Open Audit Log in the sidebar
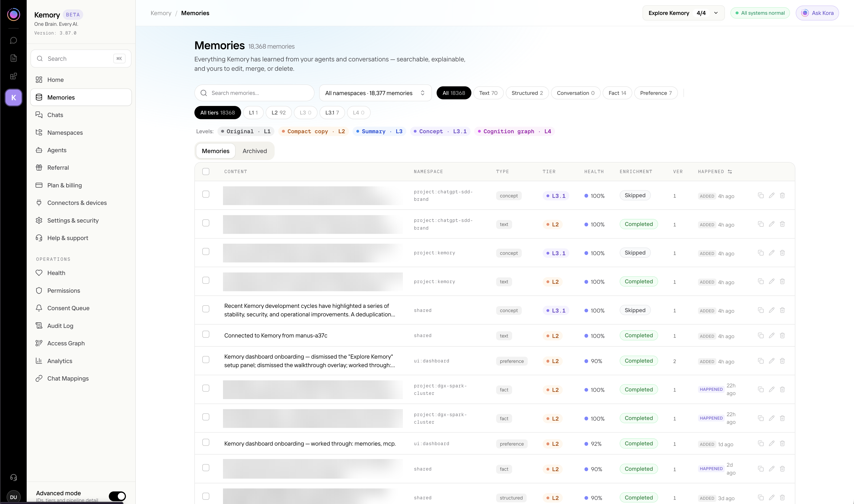This screenshot has width=854, height=504. [x=81, y=326]
